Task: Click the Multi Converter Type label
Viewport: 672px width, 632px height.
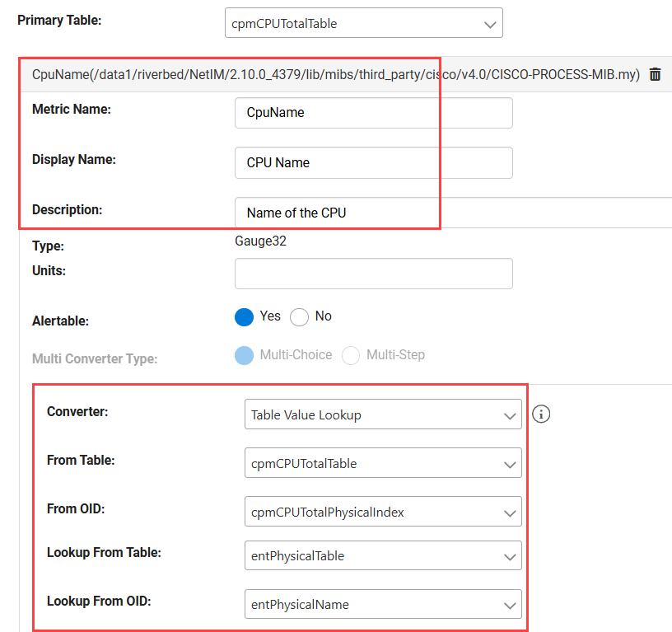Action: [x=95, y=358]
